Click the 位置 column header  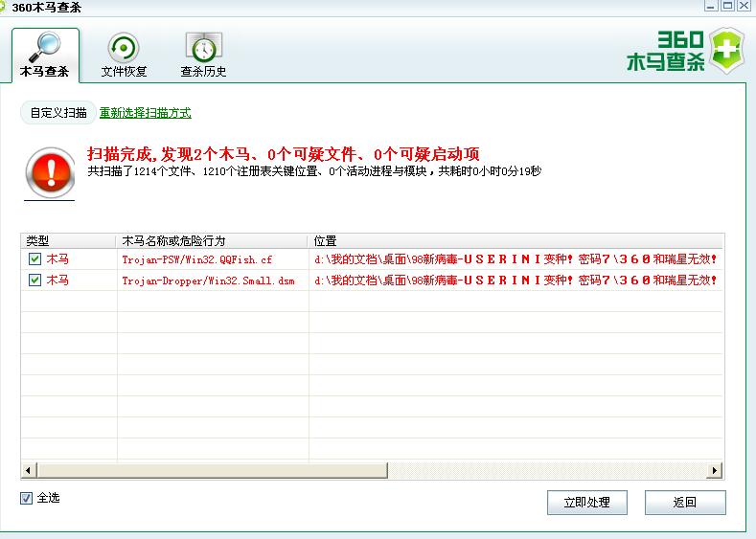[x=515, y=241]
